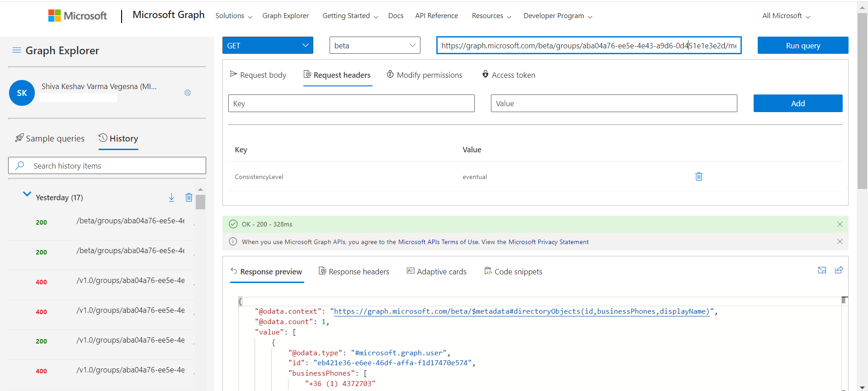The width and height of the screenshot is (868, 391).
Task: Click the page vertical scrollbar thumb
Action: tap(862, 100)
